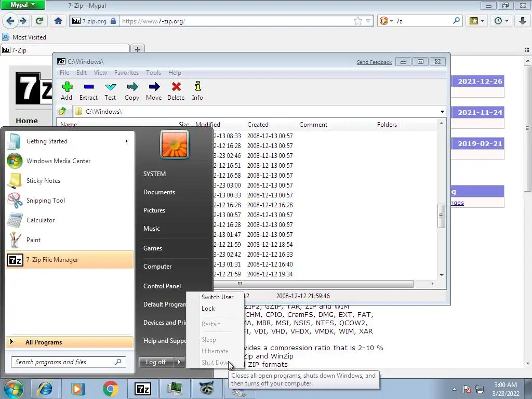This screenshot has height=399, width=532.
Task: Click the search magnifier in browser search box
Action: [x=456, y=21]
